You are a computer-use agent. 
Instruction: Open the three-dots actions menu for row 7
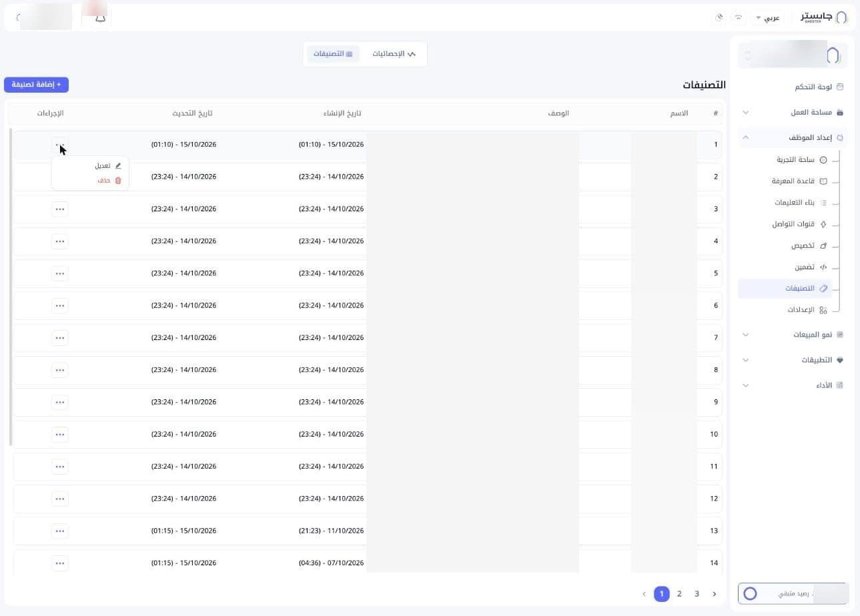[60, 337]
